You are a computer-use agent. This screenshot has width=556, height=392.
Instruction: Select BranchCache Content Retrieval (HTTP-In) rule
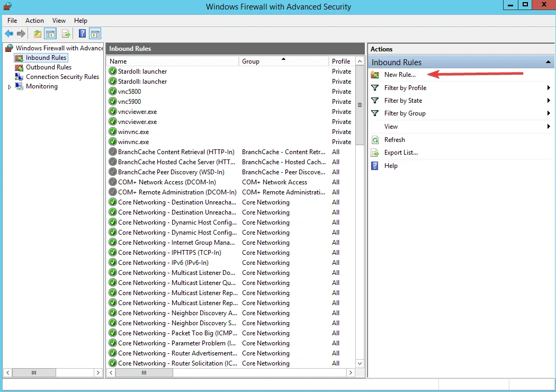tap(176, 152)
